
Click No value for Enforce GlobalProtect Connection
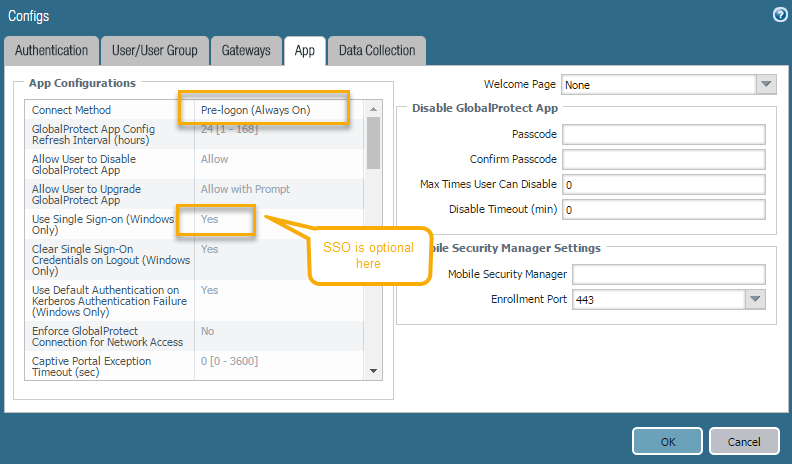tap(207, 331)
